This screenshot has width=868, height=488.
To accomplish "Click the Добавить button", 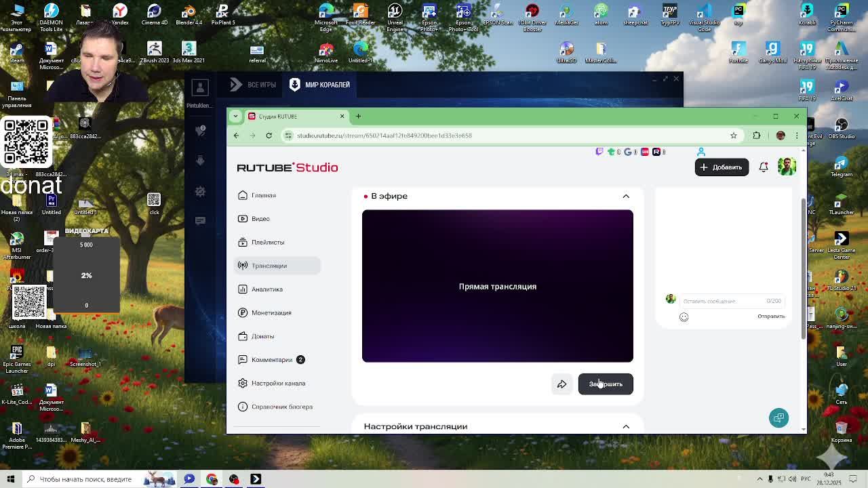I will pyautogui.click(x=722, y=167).
